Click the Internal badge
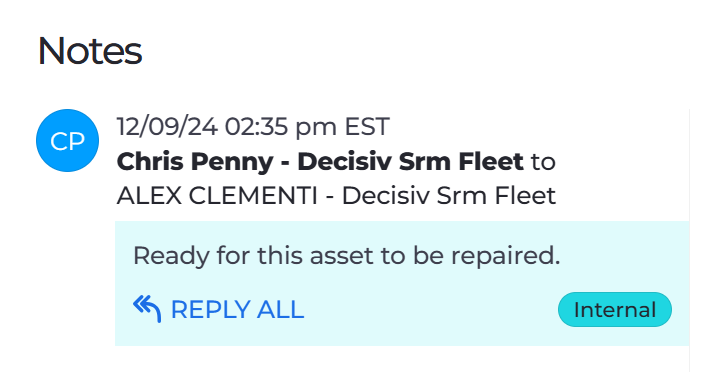The image size is (702, 384). point(615,310)
